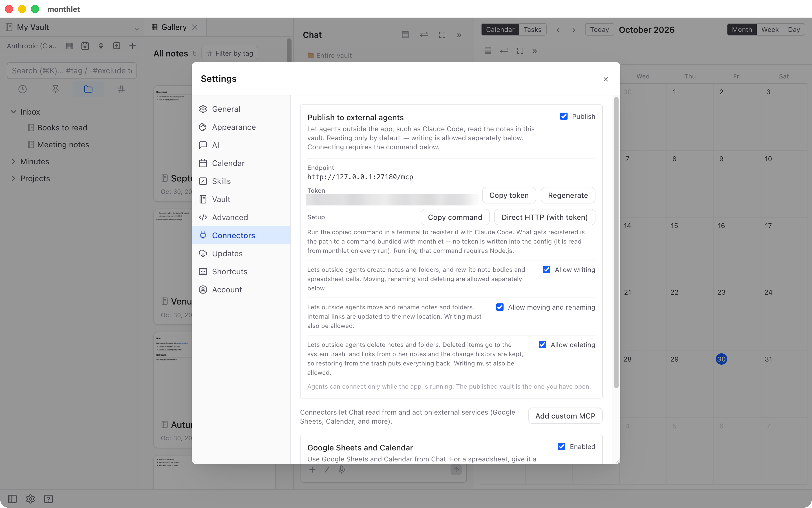The image size is (812, 508).
Task: Click the calendar 30 icon in vault toolbar
Action: pos(85,46)
